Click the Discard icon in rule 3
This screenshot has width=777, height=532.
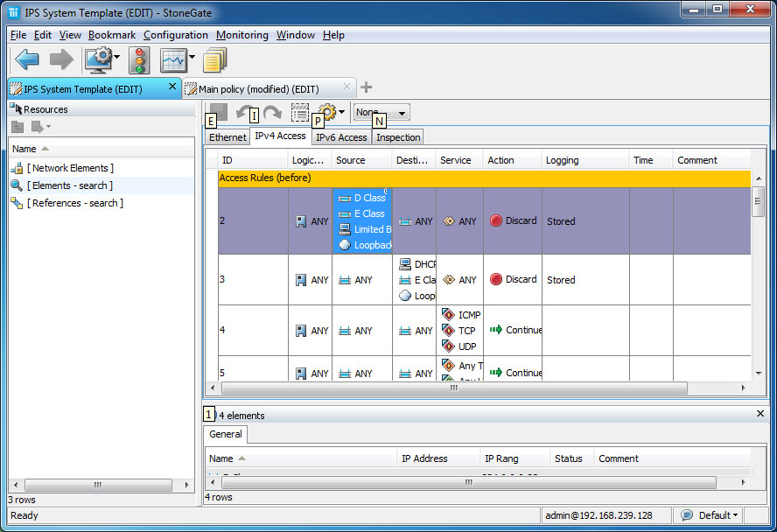click(496, 279)
